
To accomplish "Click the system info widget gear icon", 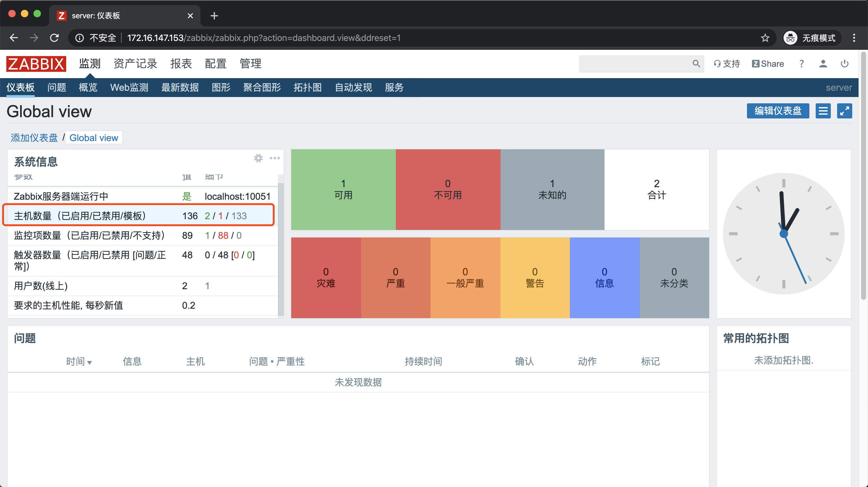I will (258, 158).
